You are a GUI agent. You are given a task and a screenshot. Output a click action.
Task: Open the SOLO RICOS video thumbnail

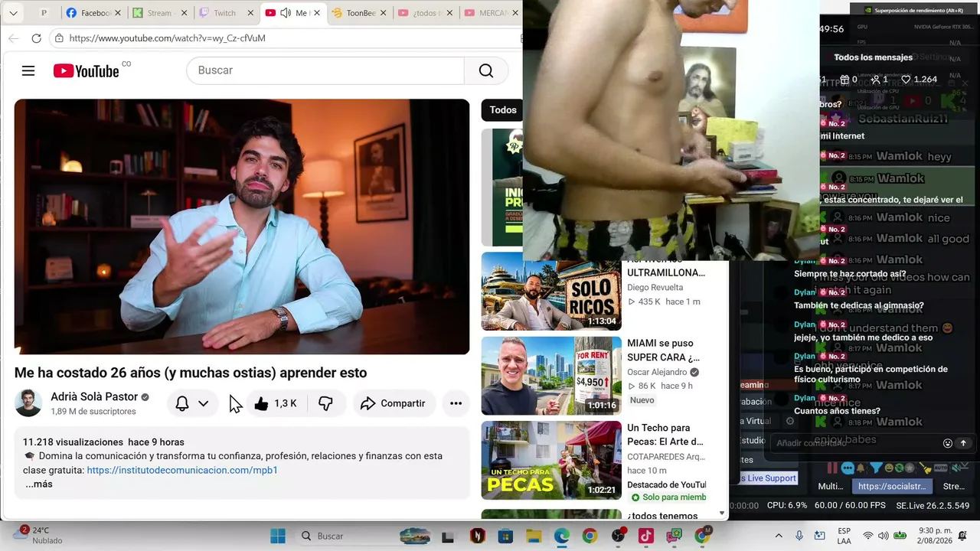[x=551, y=292]
